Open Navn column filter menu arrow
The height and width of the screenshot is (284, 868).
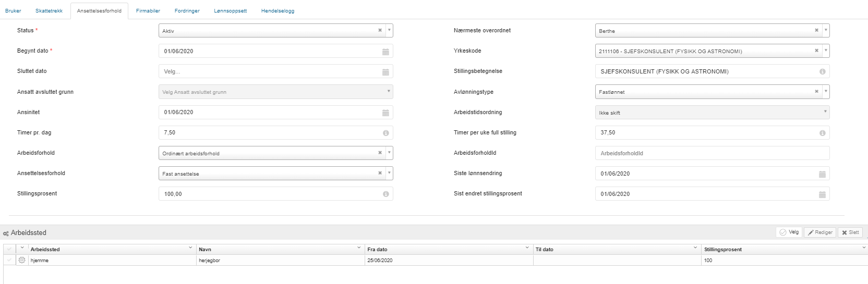coord(359,248)
